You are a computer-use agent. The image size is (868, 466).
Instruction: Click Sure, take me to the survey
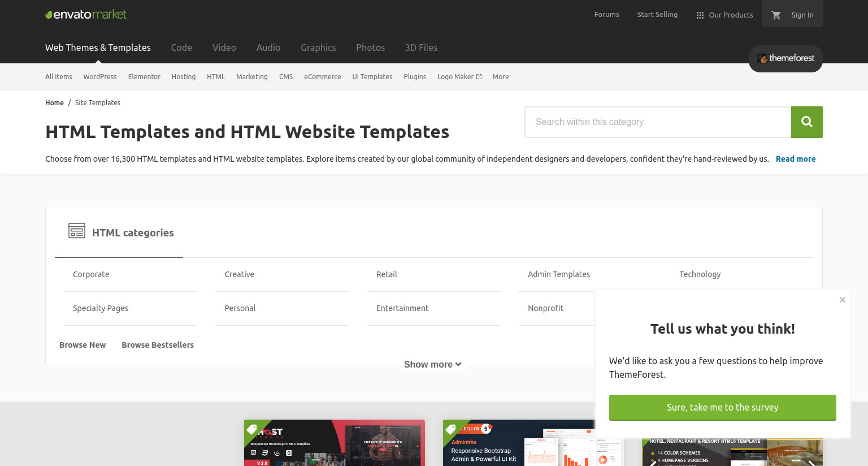(x=723, y=407)
